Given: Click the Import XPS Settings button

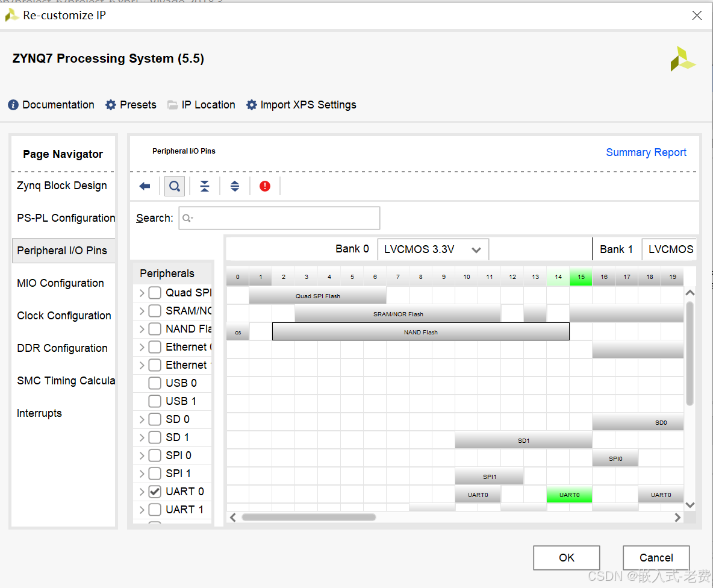Looking at the screenshot, I should [302, 105].
